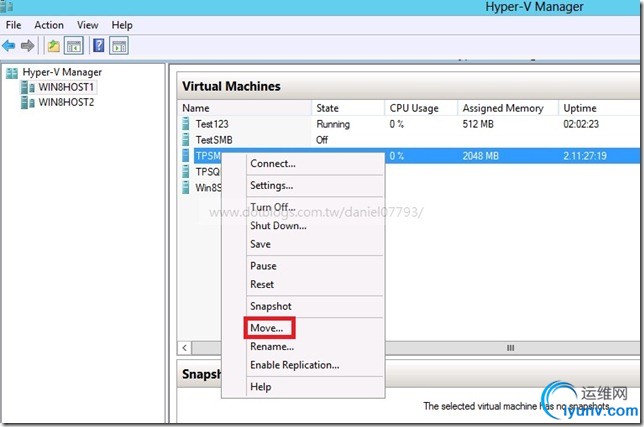Toggle the Show/Hide Action Pane icon

[x=119, y=46]
